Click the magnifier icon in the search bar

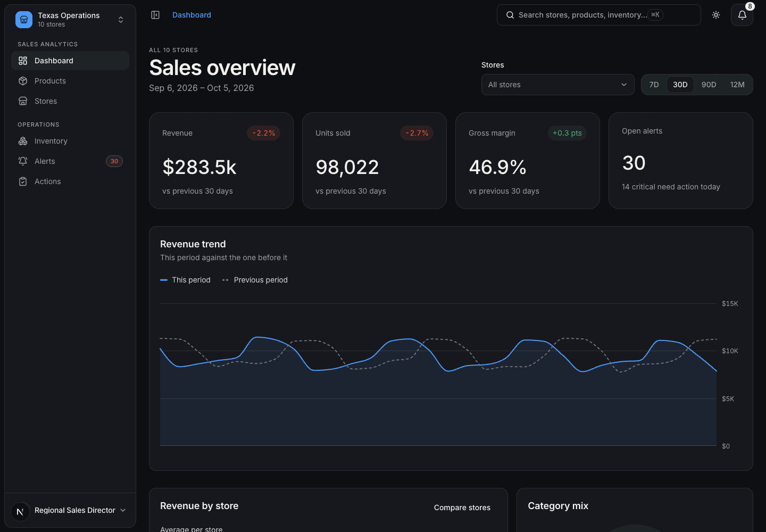[510, 15]
